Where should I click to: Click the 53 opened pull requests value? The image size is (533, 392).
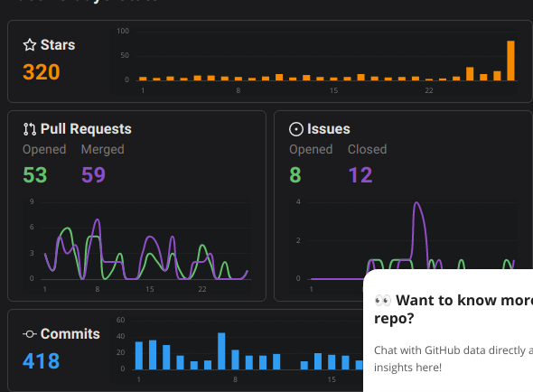[x=35, y=175]
